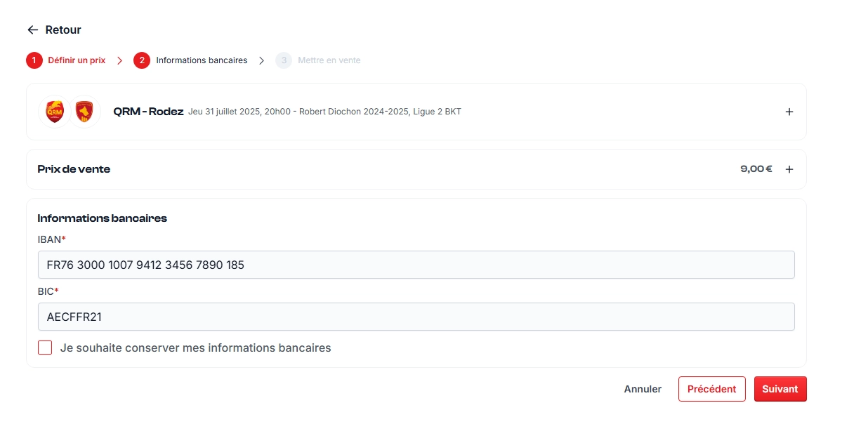Image resolution: width=868 pixels, height=443 pixels.
Task: Click the Je souhaite conserver label text
Action: 195,348
